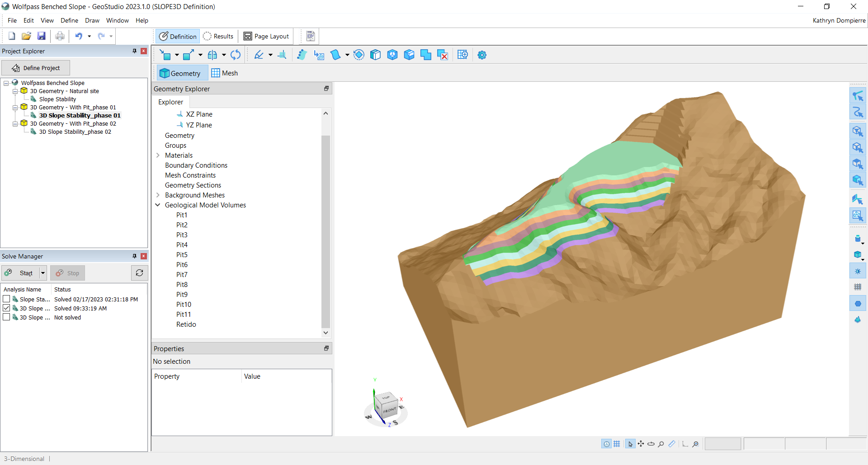Click the refresh button in Solve Manager
Viewport: 868px width, 465px height.
coord(139,273)
